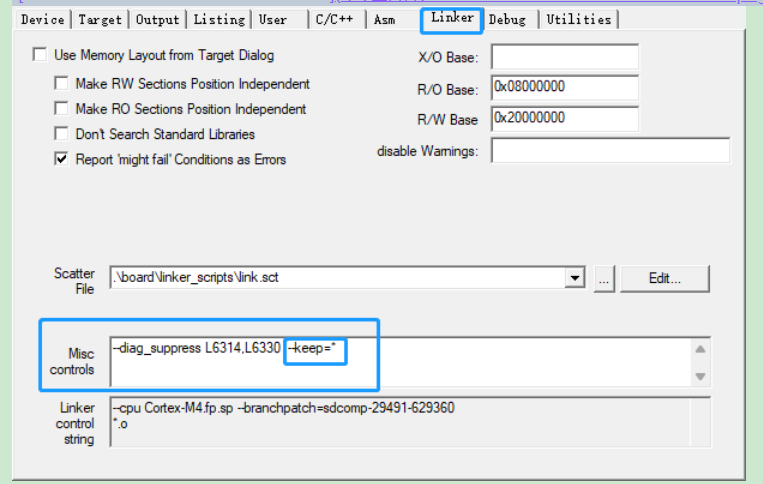Click the R/W Base field 0x20000000
The width and height of the screenshot is (763, 484).
(x=564, y=119)
